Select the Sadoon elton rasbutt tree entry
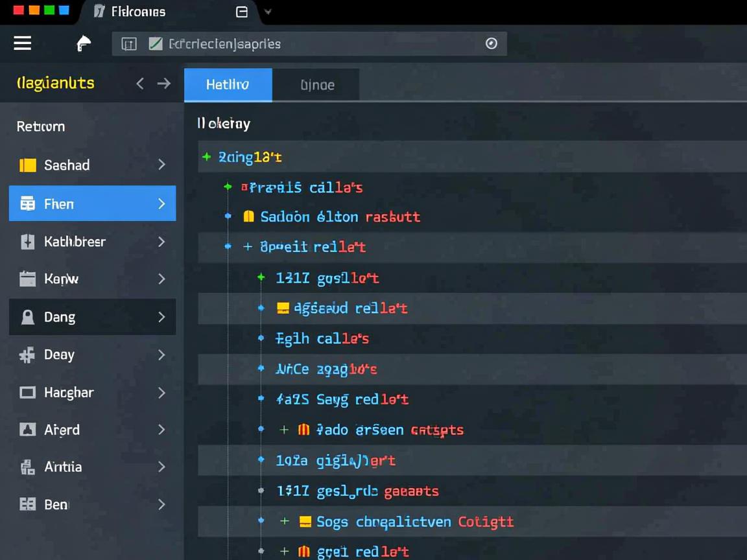747x560 pixels. pos(340,217)
